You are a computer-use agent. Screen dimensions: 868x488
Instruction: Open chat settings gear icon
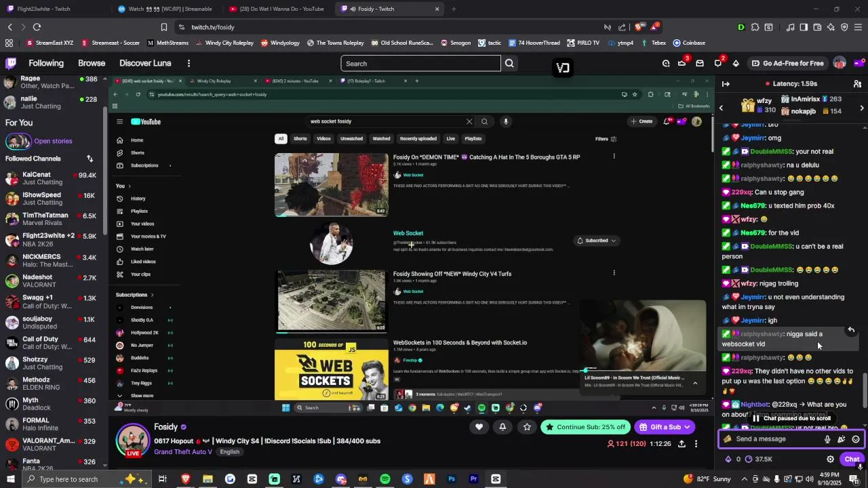coord(830,459)
